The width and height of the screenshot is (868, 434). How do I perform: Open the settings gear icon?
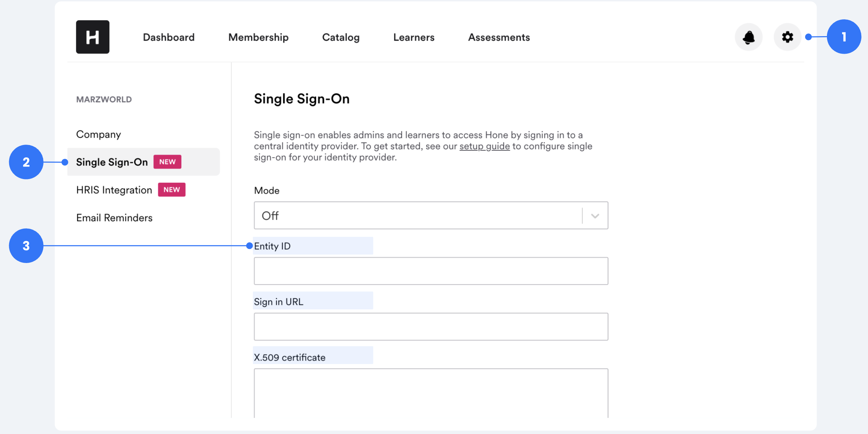787,37
